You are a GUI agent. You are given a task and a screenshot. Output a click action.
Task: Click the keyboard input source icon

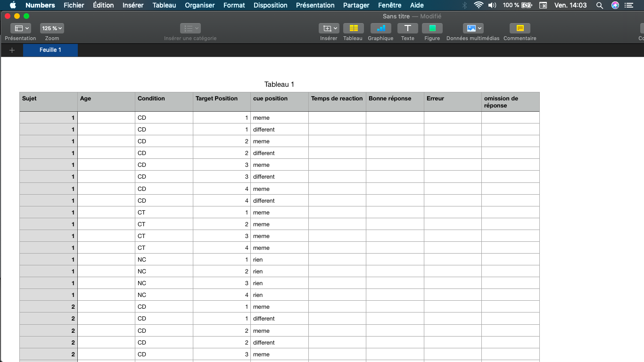click(x=543, y=5)
